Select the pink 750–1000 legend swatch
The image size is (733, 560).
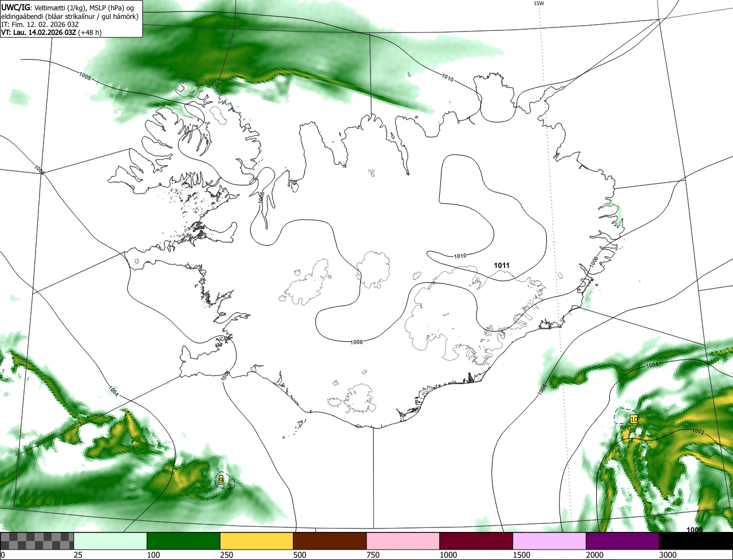(x=403, y=541)
